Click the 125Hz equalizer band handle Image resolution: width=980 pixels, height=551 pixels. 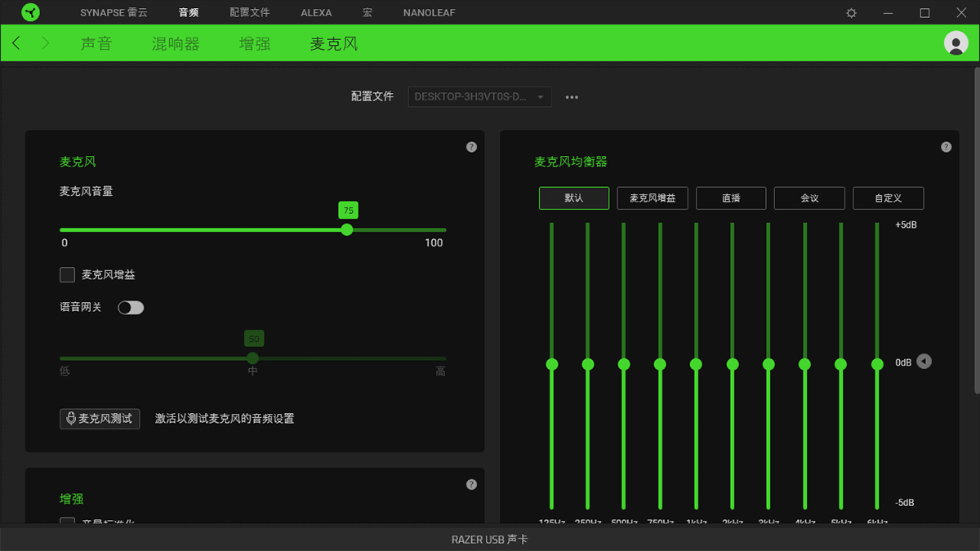point(552,364)
